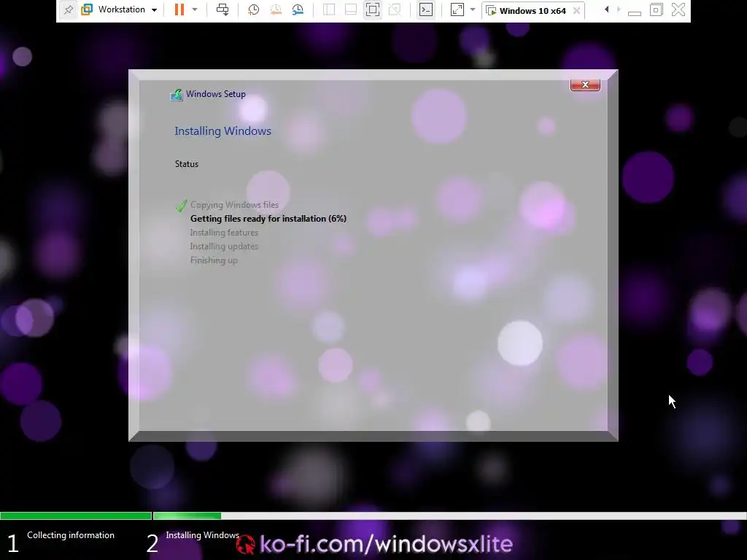Open power options dropdown beside pause
Screen dimensions: 747x560
click(x=194, y=9)
